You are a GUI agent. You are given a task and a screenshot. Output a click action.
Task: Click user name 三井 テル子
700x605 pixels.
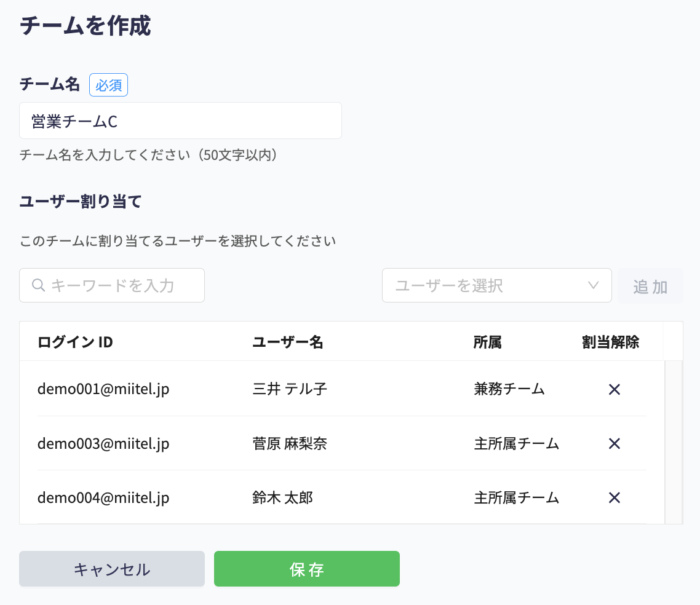290,389
